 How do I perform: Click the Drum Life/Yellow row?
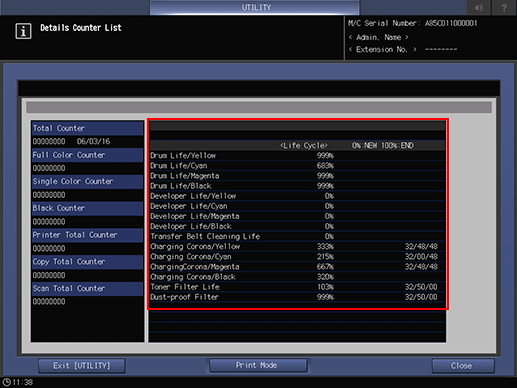click(297, 156)
